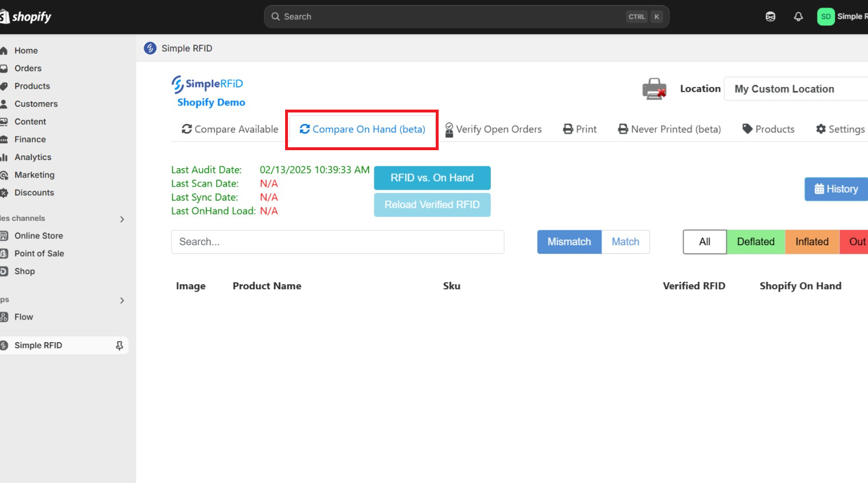Screen dimensions: 868x483
Task: Expand the Sales channels section
Action: 122,219
